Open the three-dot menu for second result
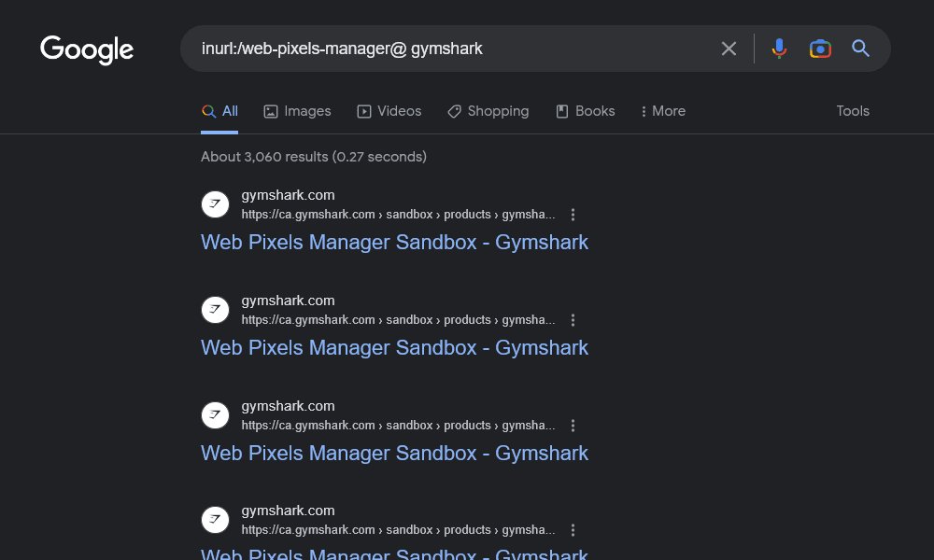 click(573, 320)
